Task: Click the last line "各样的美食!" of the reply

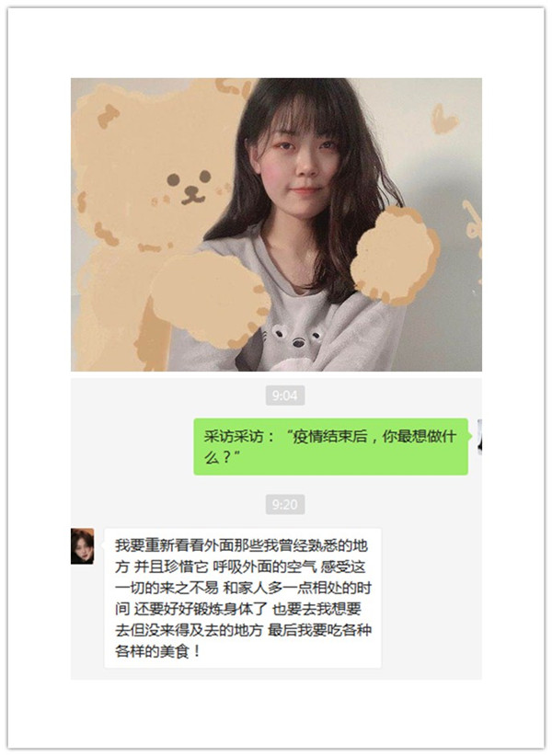Action: point(157,651)
